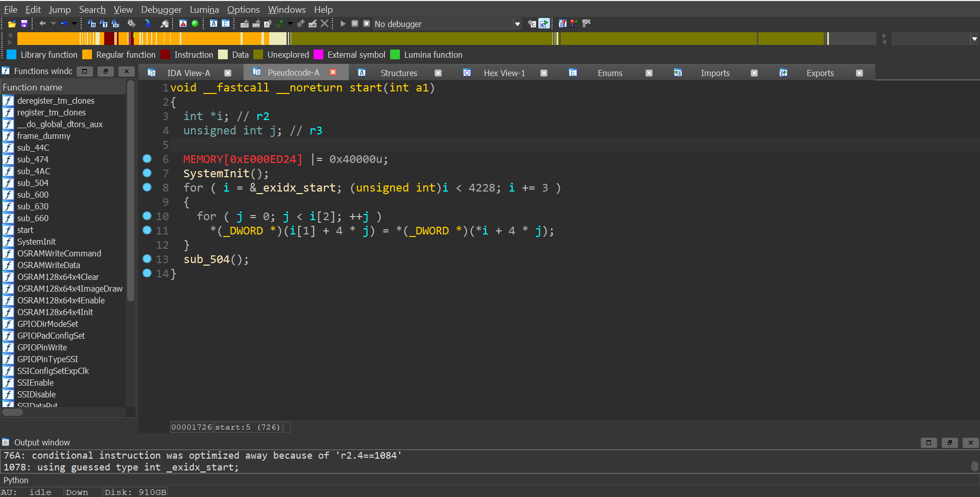Open the enums list toolbar icon
980x497 pixels.
point(225,23)
